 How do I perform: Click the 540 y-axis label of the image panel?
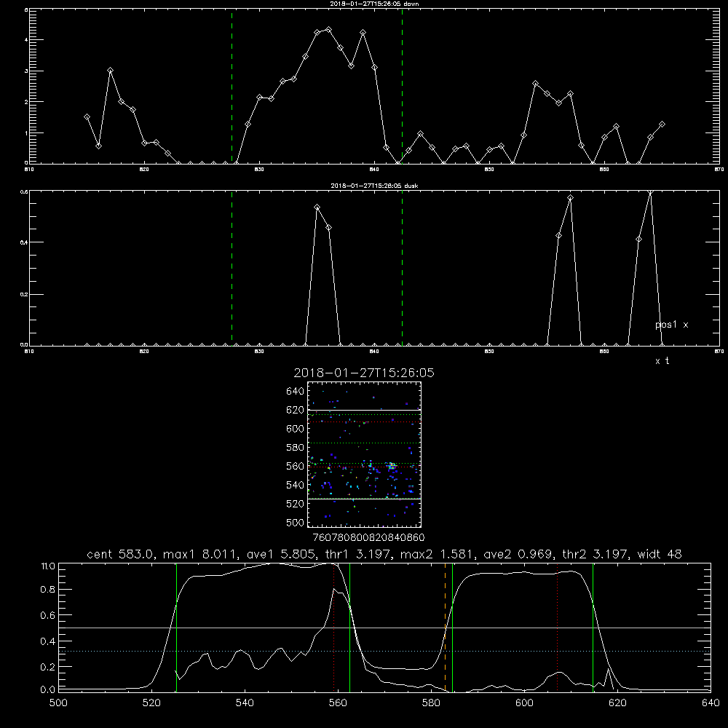pyautogui.click(x=296, y=485)
